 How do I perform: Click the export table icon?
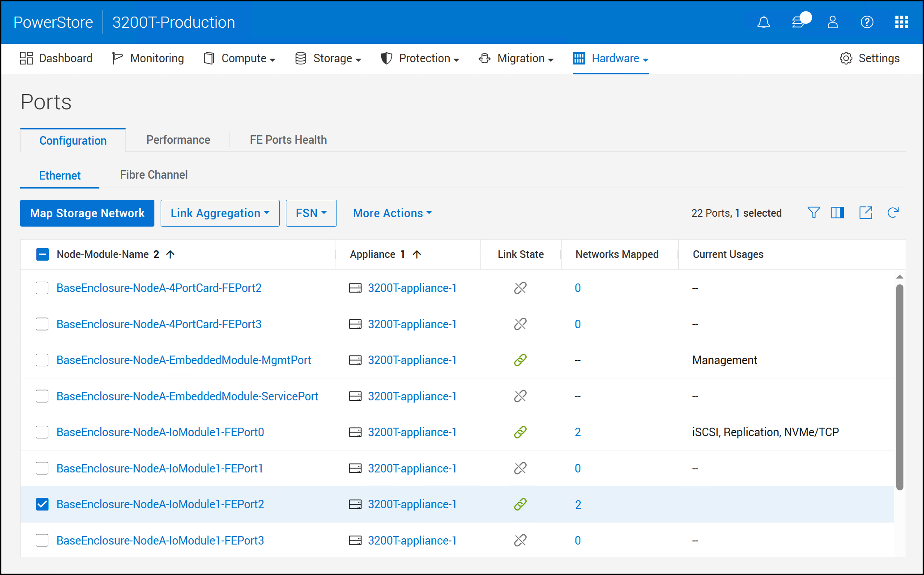tap(865, 213)
